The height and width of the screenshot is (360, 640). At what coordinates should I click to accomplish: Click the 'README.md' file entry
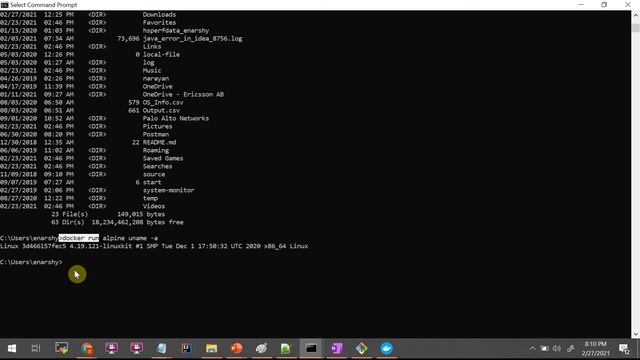(159, 142)
